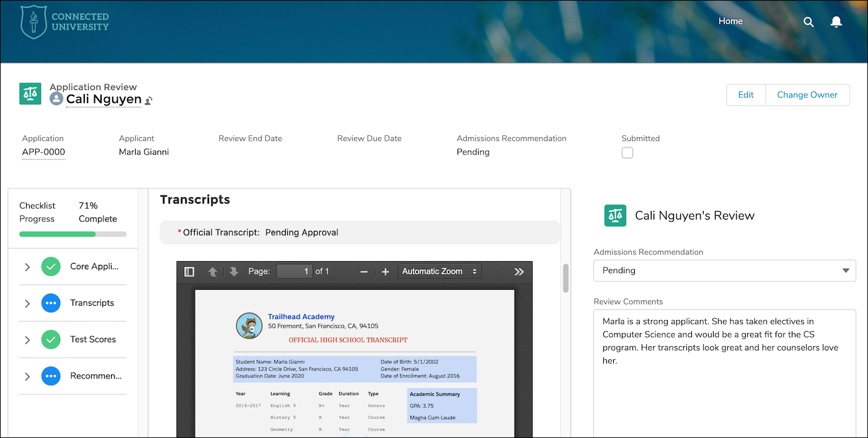The width and height of the screenshot is (868, 438).
Task: Select Home in the navigation bar
Action: [x=730, y=21]
